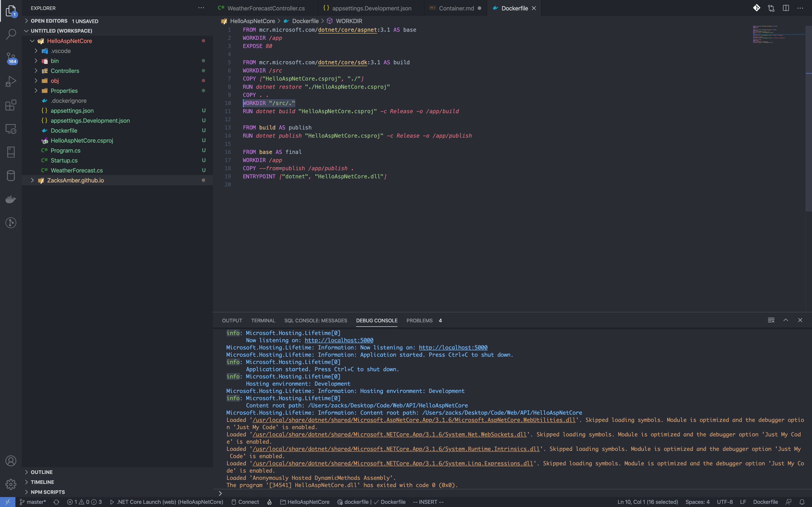
Task: Open the Manage gear settings icon
Action: pyautogui.click(x=11, y=484)
